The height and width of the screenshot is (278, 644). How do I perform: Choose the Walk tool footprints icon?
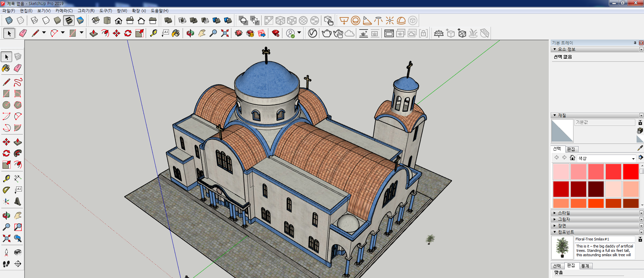pos(6,264)
